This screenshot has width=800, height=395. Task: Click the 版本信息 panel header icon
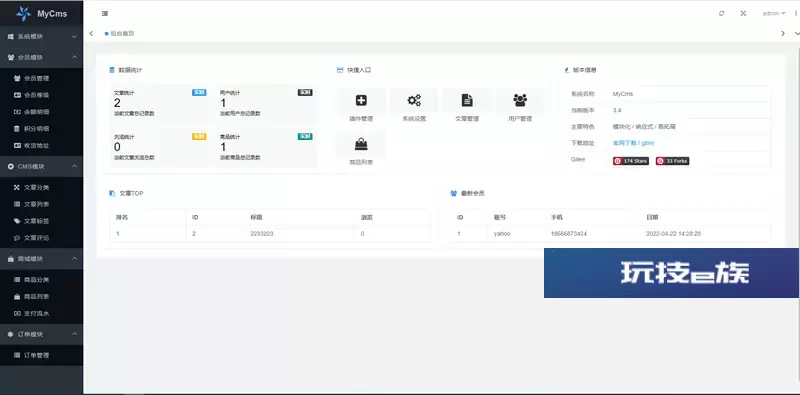[x=566, y=70]
